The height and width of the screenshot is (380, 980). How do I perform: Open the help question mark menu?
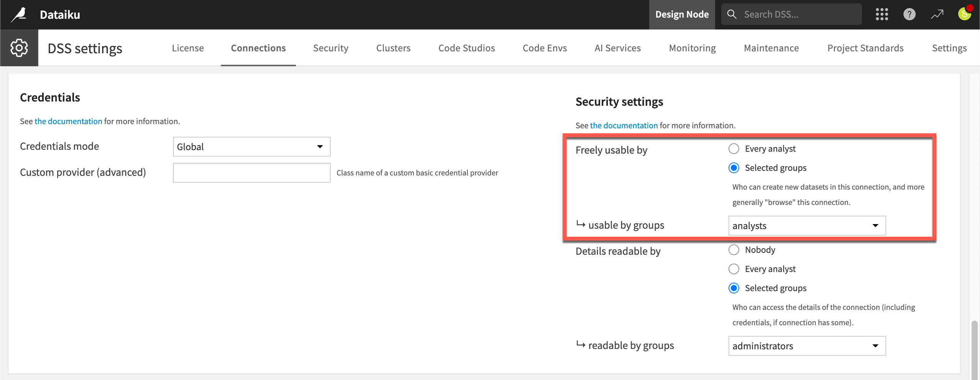coord(909,15)
